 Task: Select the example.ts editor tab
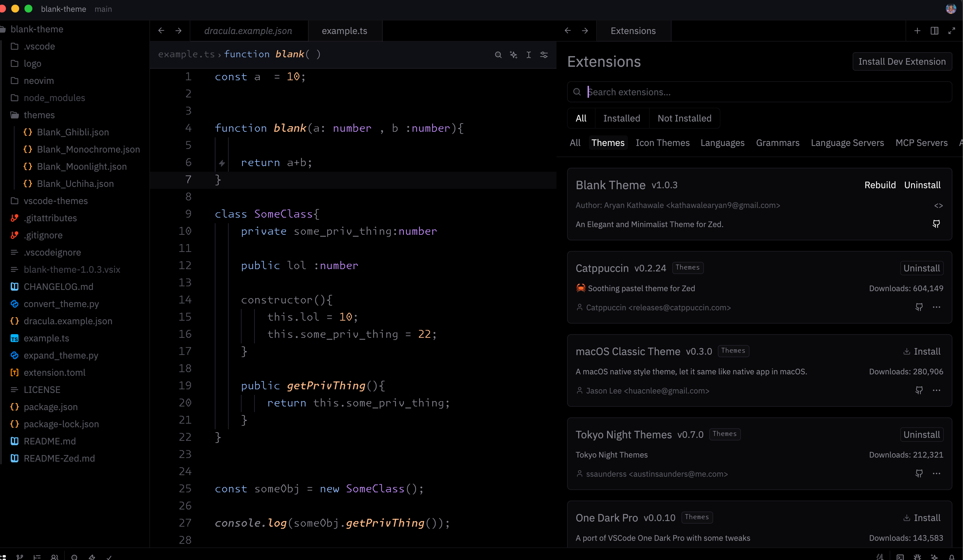coord(344,31)
